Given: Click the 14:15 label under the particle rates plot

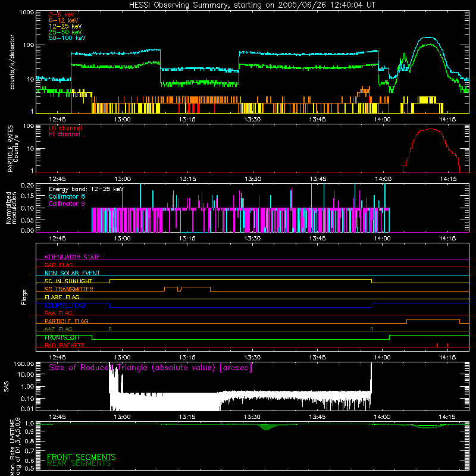Looking at the screenshot, I should tap(448, 179).
